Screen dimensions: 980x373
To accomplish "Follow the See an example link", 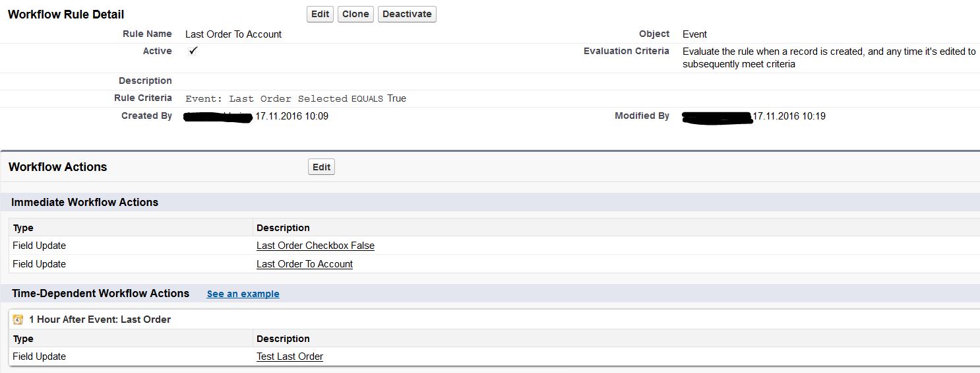I will tap(243, 294).
